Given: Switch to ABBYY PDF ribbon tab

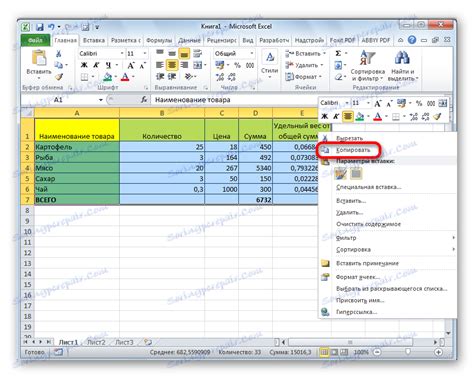Looking at the screenshot, I should tap(376, 40).
